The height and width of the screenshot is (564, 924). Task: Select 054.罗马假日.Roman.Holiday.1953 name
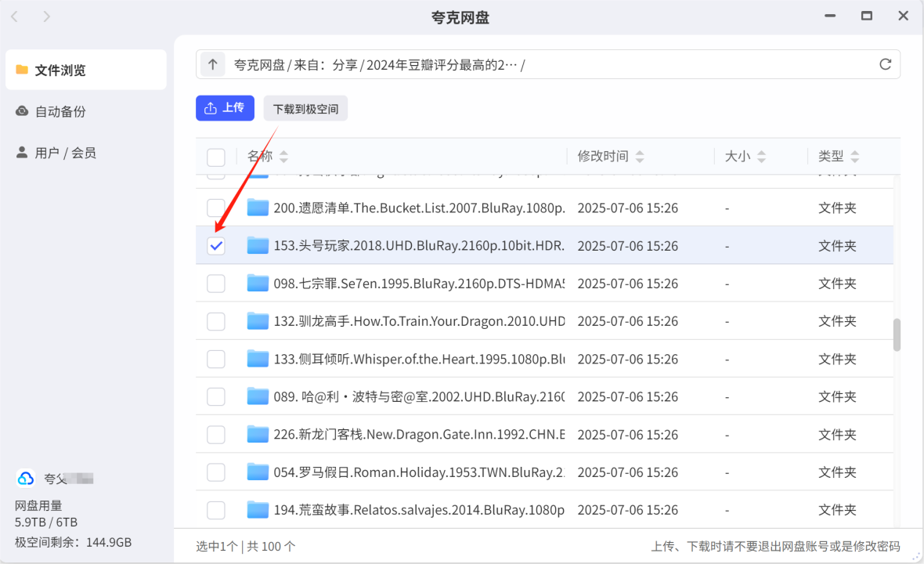(x=419, y=472)
